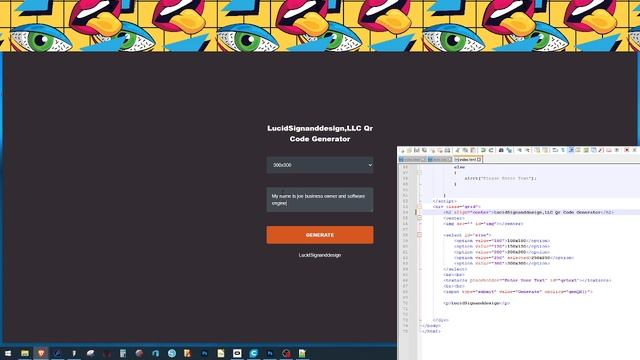Click the LucidSignanddesign,LLC Qr Code Generator heading
Image resolution: width=640 pixels, height=360 pixels.
(320, 133)
